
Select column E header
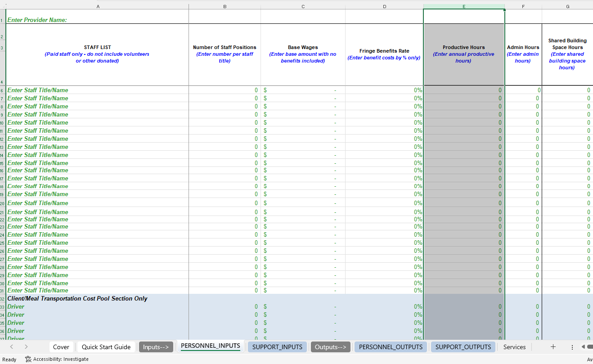(x=464, y=6)
